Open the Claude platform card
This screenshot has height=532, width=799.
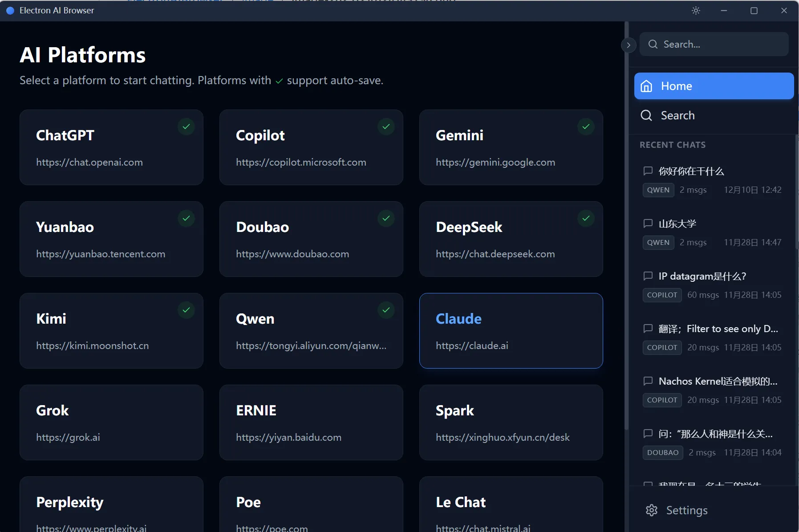coord(511,330)
